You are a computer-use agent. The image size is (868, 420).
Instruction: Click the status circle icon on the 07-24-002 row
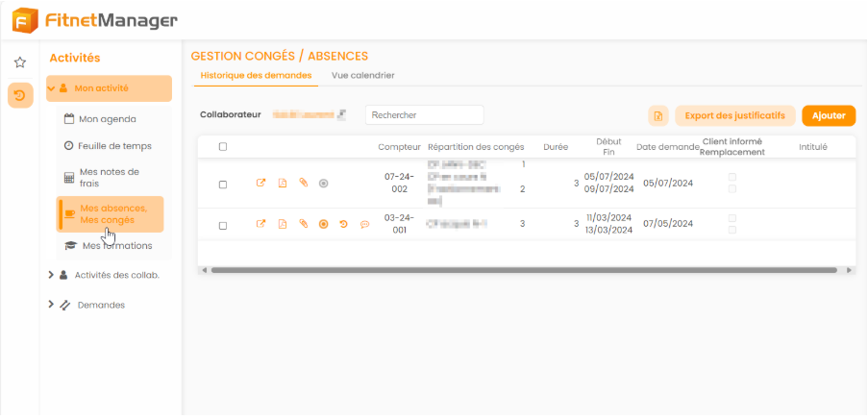[x=323, y=184]
